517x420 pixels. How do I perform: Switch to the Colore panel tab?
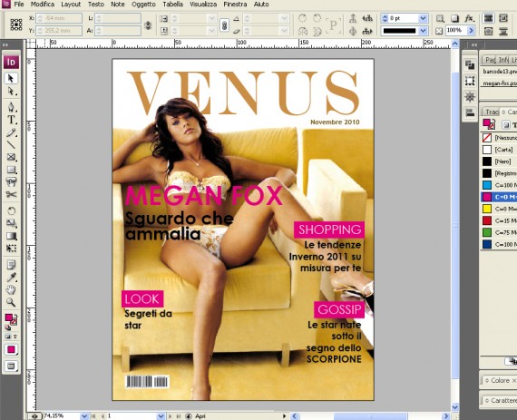pyautogui.click(x=500, y=380)
